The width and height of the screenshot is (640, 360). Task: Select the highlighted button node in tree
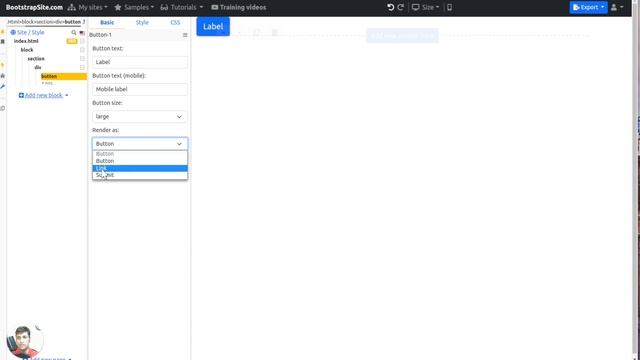point(64,76)
